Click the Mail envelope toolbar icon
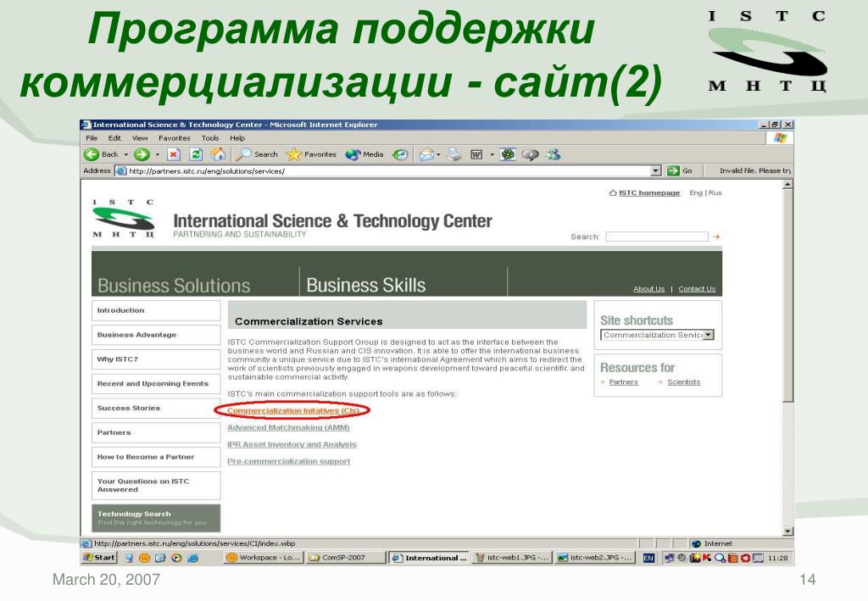The image size is (868, 601). point(426,154)
